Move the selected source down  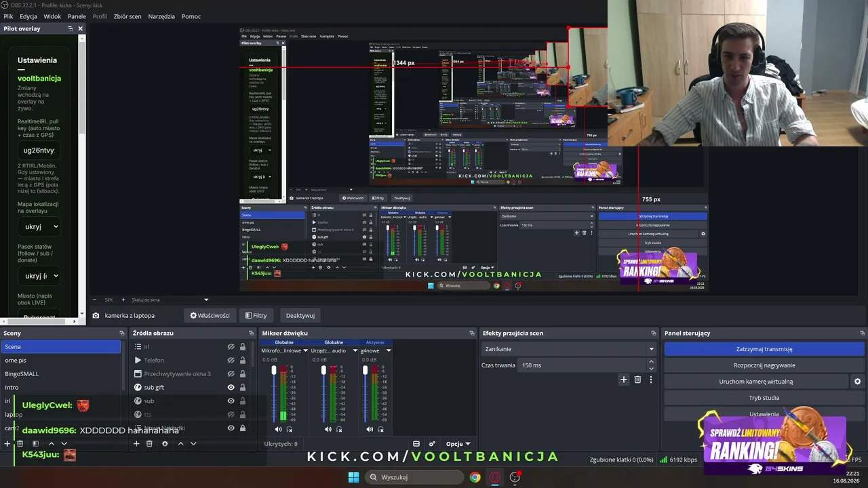[x=193, y=443]
